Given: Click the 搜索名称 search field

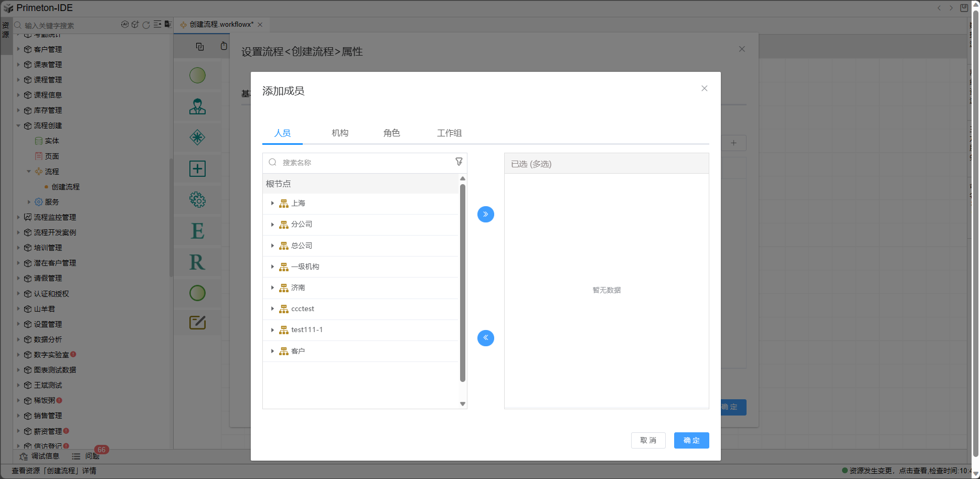Looking at the screenshot, I should 362,163.
